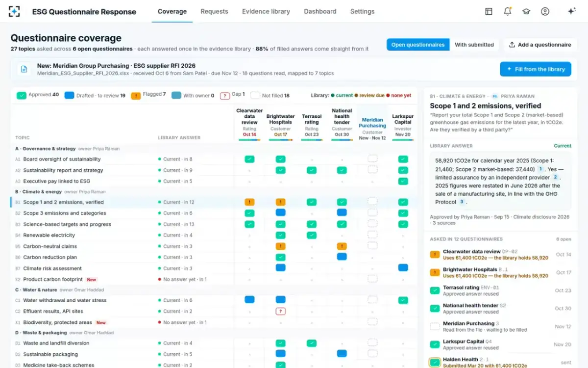
Task: Switch to Open questionnaires view
Action: (x=418, y=45)
